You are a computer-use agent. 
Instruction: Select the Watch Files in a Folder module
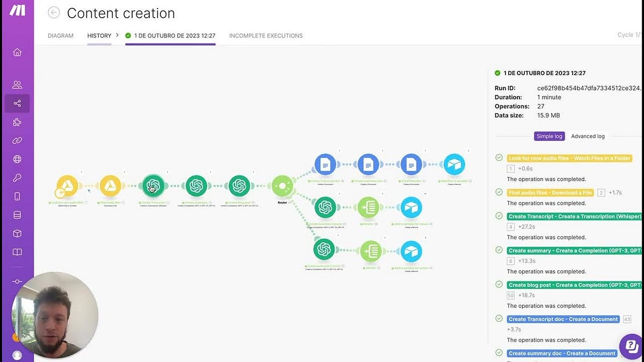pyautogui.click(x=67, y=185)
